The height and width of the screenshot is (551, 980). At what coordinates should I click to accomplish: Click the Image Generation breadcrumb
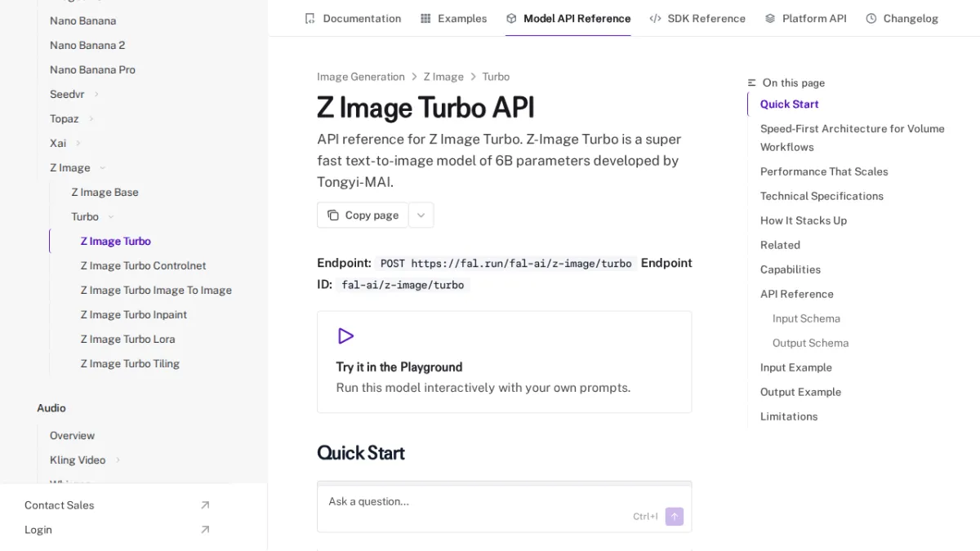click(x=361, y=77)
